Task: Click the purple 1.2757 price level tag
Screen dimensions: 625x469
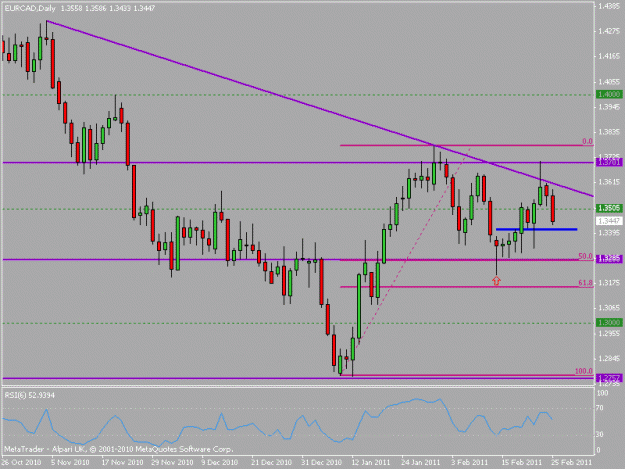Action: 609,378
